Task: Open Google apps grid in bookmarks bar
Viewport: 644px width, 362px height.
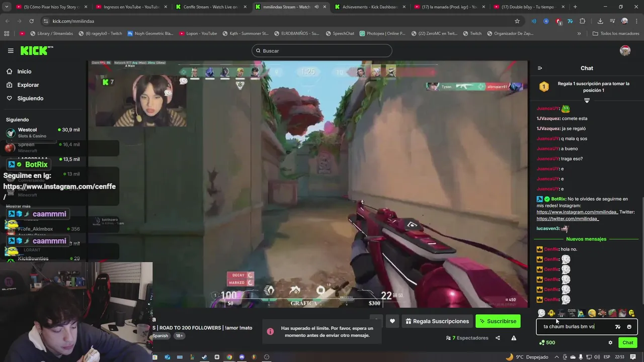Action: 7,33
